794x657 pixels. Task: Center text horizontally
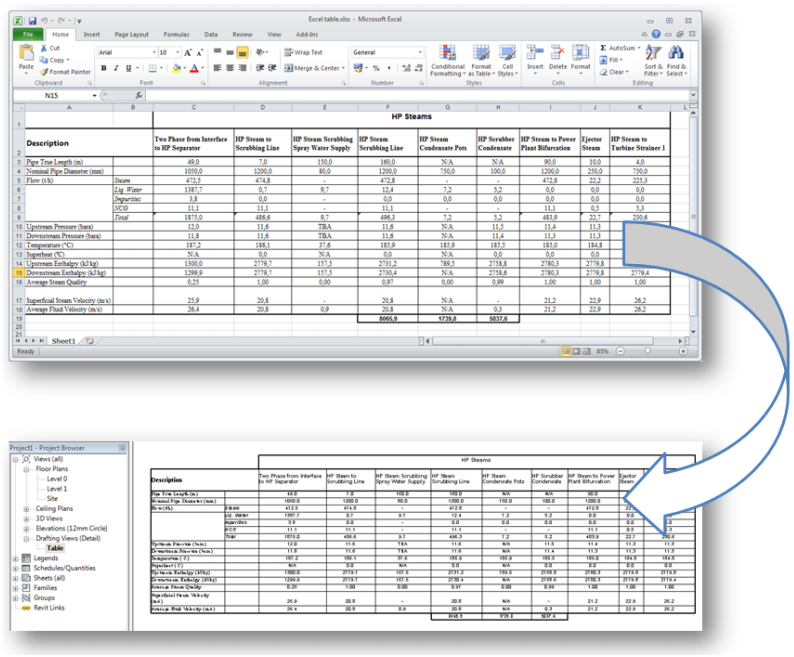click(230, 68)
